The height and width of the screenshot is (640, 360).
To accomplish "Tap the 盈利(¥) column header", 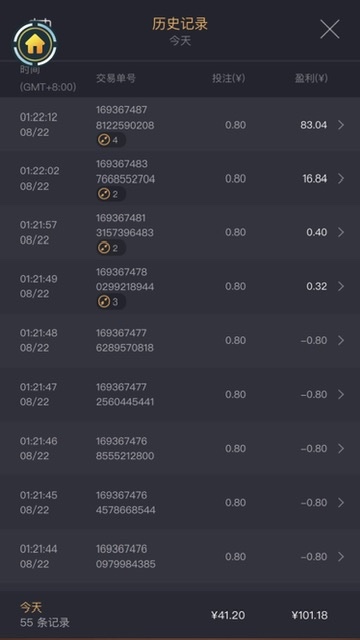I will point(311,78).
